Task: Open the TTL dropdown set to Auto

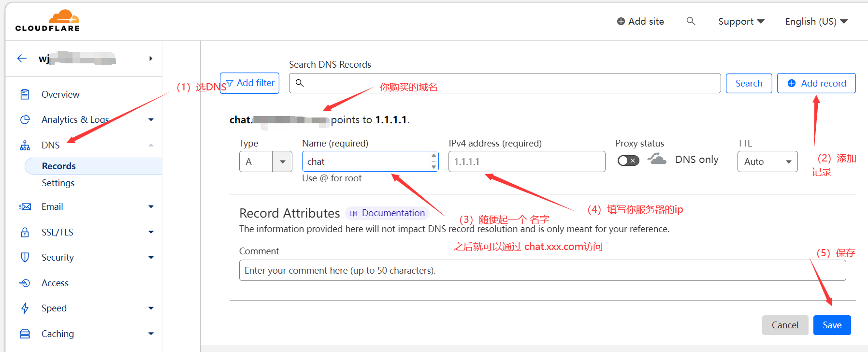Action: point(767,161)
